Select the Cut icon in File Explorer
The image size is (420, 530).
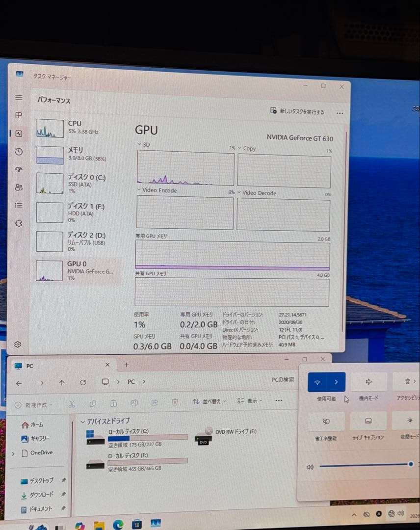click(x=72, y=403)
